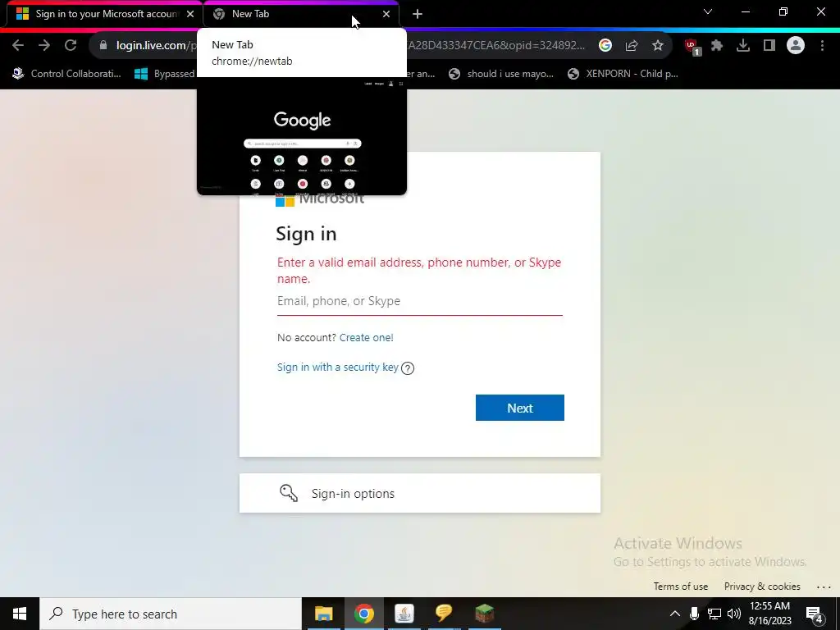The image size is (840, 630).
Task: Open the security key help question mark
Action: coord(408,368)
